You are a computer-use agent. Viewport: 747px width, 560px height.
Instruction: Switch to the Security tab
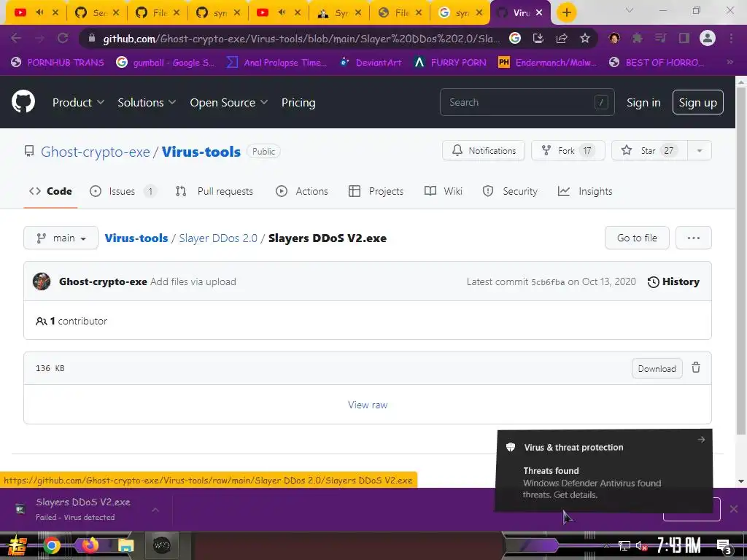pyautogui.click(x=510, y=191)
